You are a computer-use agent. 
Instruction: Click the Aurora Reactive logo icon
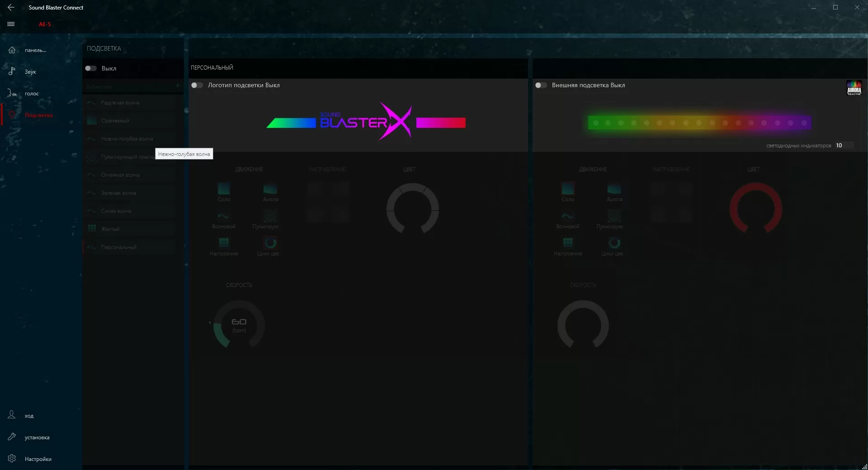pyautogui.click(x=854, y=88)
